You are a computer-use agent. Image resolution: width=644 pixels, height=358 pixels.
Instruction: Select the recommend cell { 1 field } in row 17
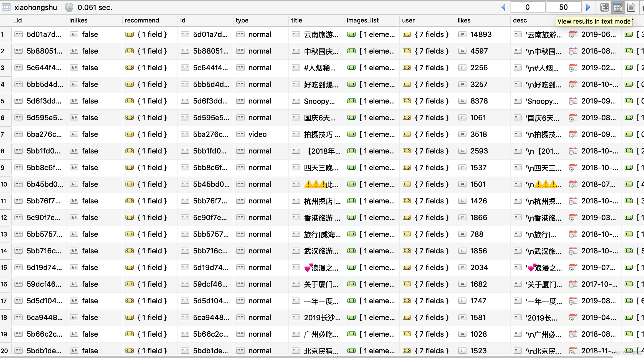tap(150, 301)
